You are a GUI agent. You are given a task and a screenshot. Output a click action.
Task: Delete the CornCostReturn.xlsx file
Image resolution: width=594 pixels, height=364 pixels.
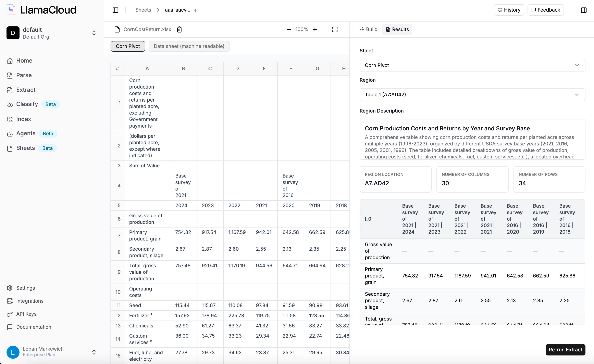pyautogui.click(x=179, y=29)
